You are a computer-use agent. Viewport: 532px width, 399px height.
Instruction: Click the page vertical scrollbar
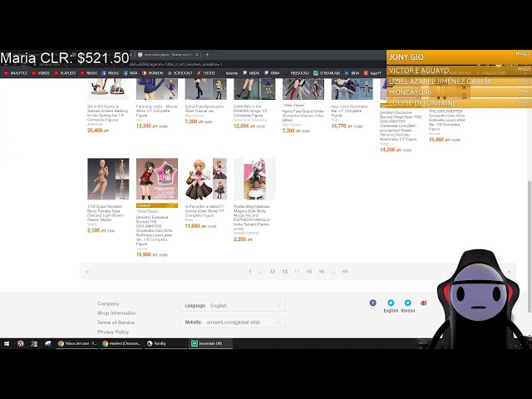point(530,247)
